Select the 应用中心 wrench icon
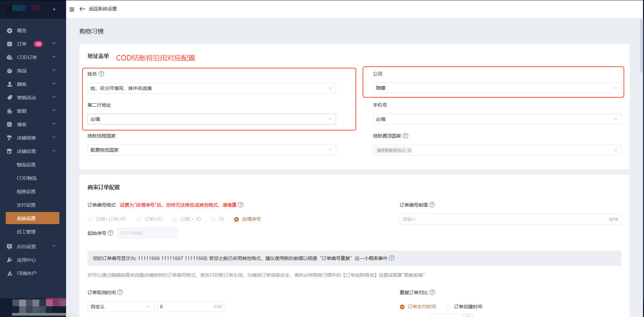 (x=10, y=260)
